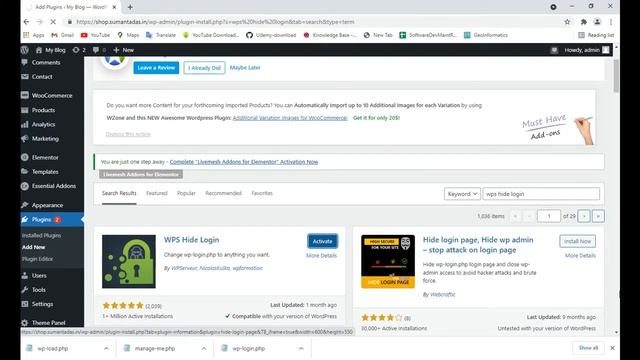The image size is (640, 360).
Task: Open the comments bubble in admin bar
Action: [x=99, y=50]
